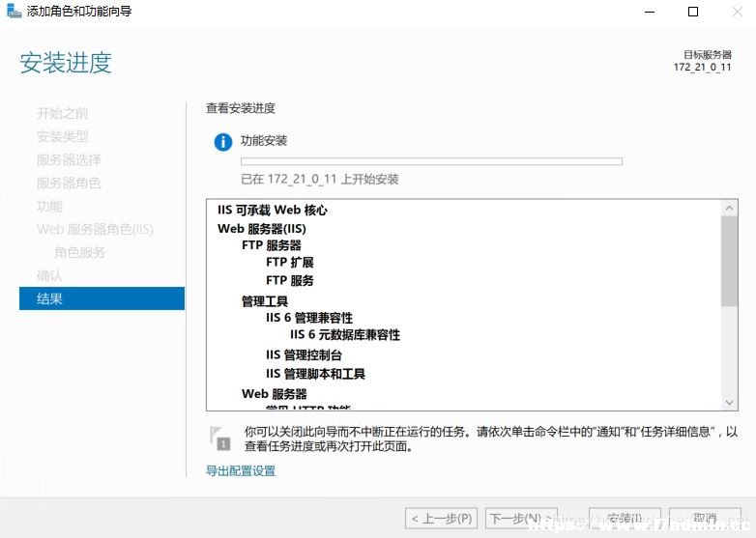Click the blue information icon beside 功能安装

click(222, 142)
